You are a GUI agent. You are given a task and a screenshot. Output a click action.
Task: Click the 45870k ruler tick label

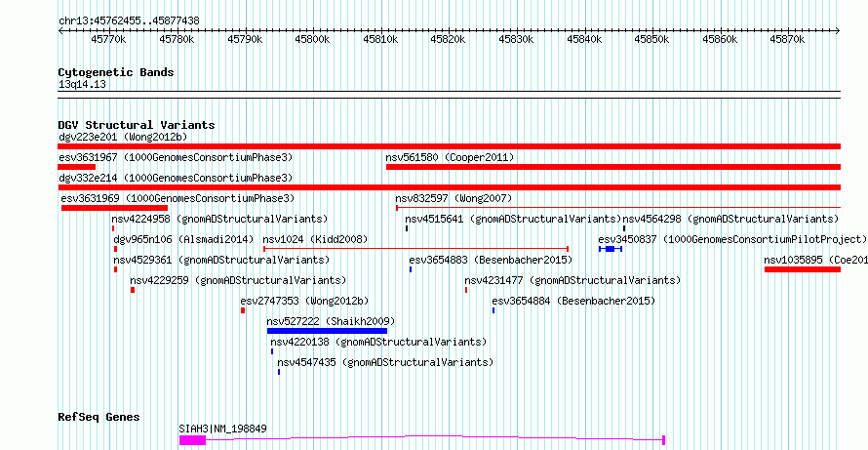[788, 39]
